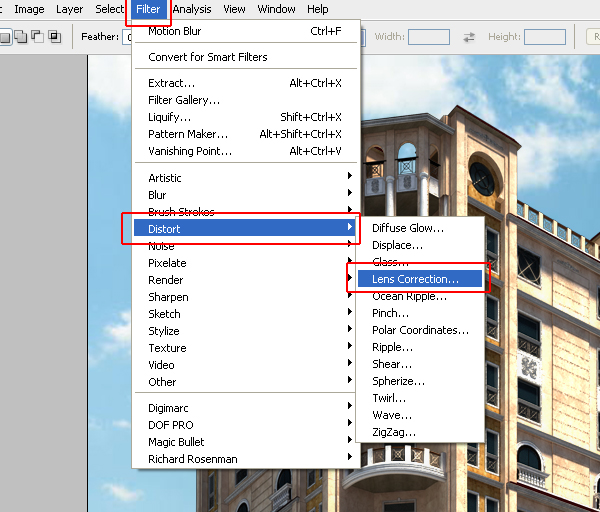Choose Wave filter
The width and height of the screenshot is (600, 512).
(420, 415)
